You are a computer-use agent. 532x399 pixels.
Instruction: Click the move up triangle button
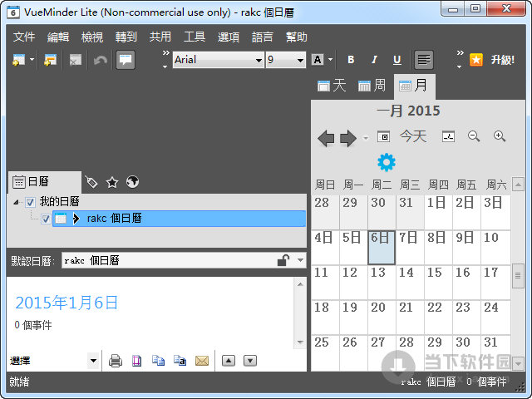(x=229, y=360)
